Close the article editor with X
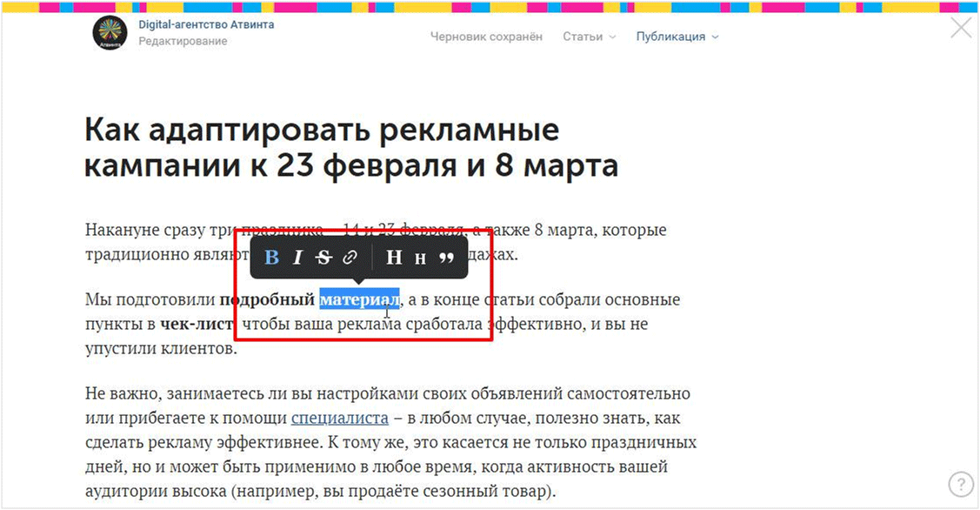 961,28
